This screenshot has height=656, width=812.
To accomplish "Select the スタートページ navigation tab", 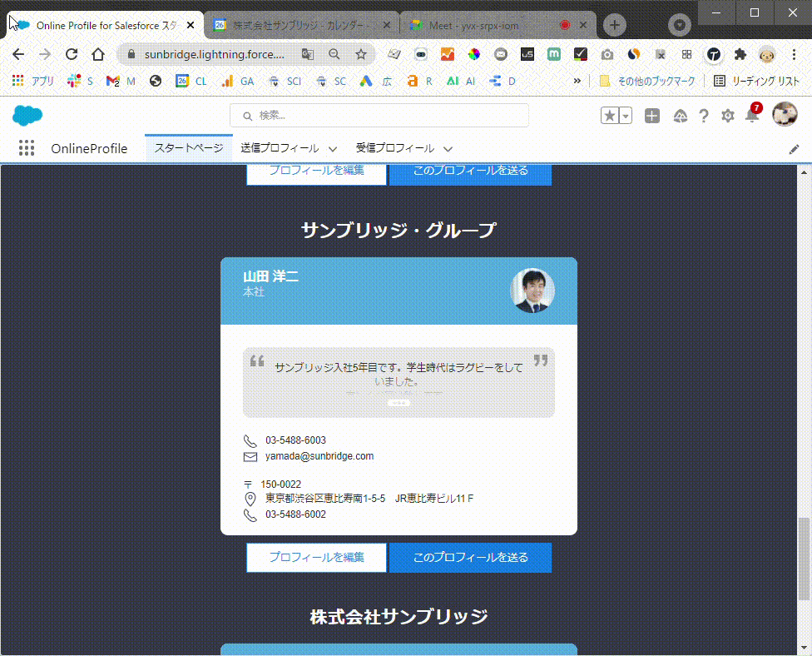I will point(189,148).
